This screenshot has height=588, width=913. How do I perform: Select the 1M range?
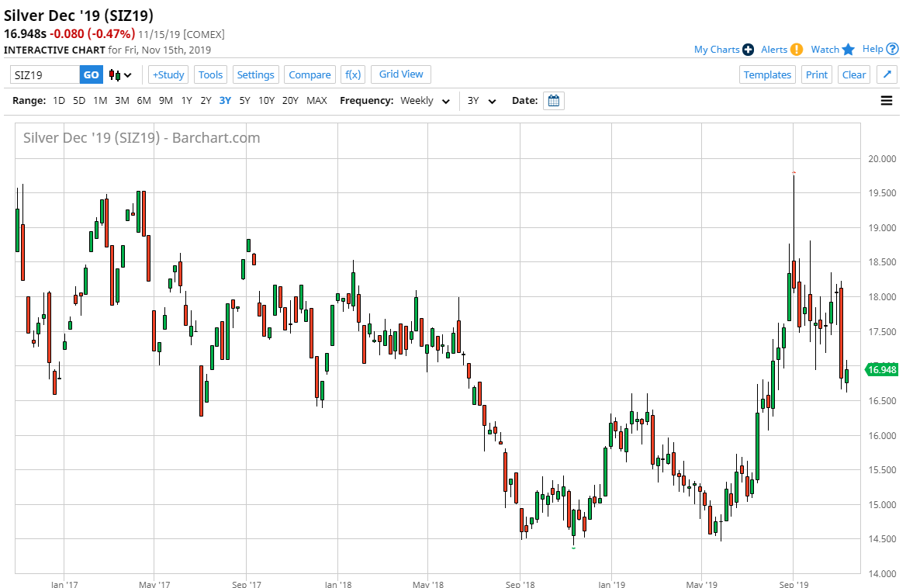click(100, 101)
